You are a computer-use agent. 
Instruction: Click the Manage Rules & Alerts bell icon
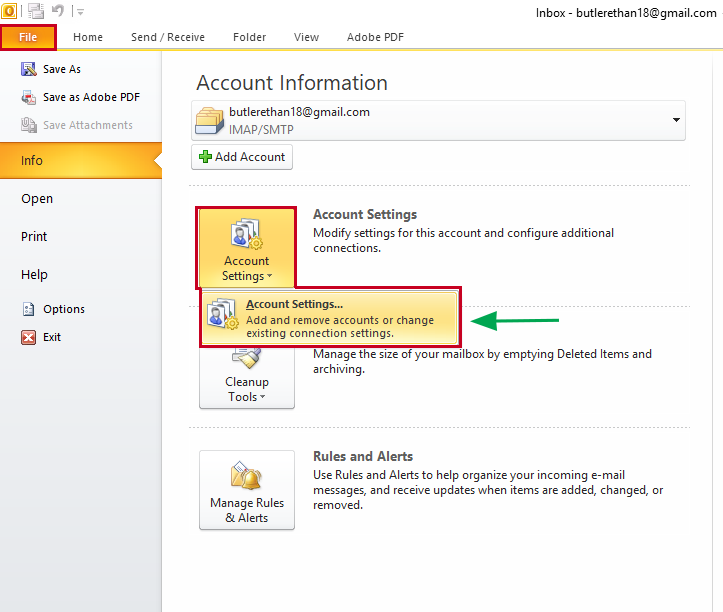(247, 475)
